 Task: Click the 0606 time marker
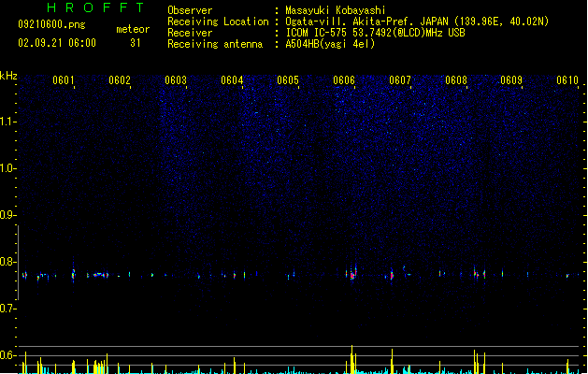point(344,80)
